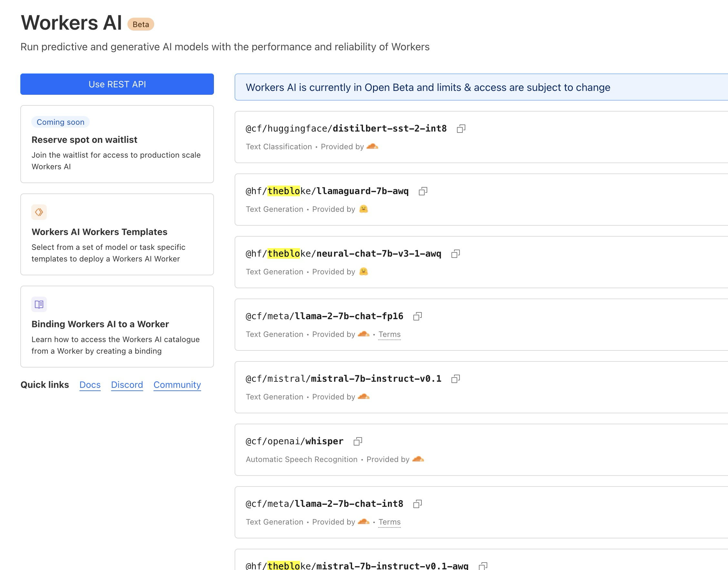Copy the neural-chat-7b-v3-1-awq model name

457,254
